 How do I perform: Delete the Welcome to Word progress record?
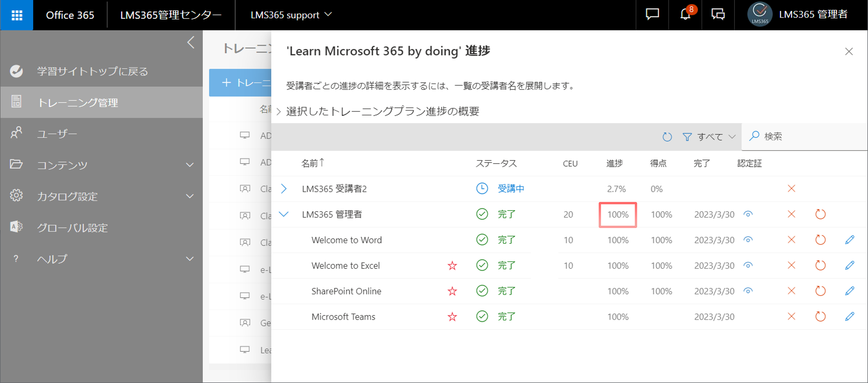(791, 240)
